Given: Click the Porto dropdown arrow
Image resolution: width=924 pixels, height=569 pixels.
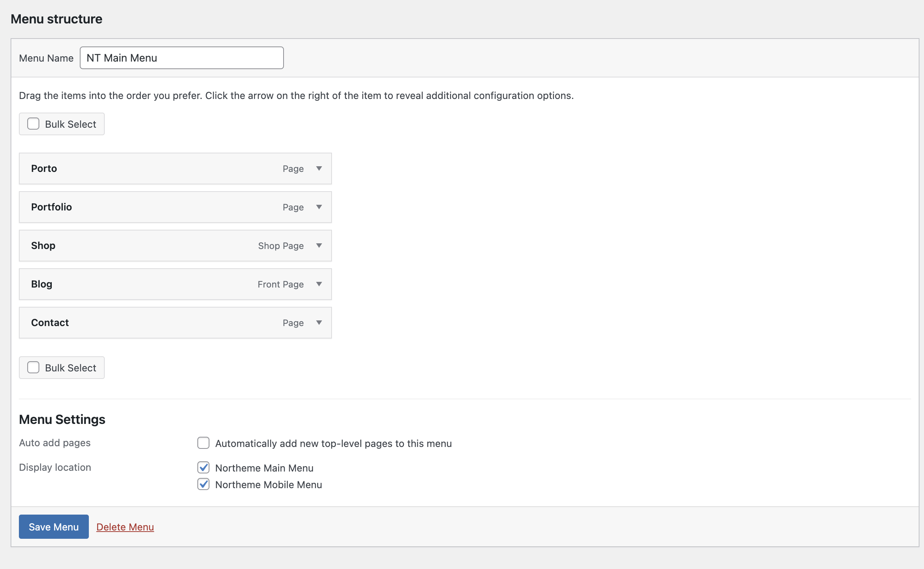Looking at the screenshot, I should pos(318,169).
